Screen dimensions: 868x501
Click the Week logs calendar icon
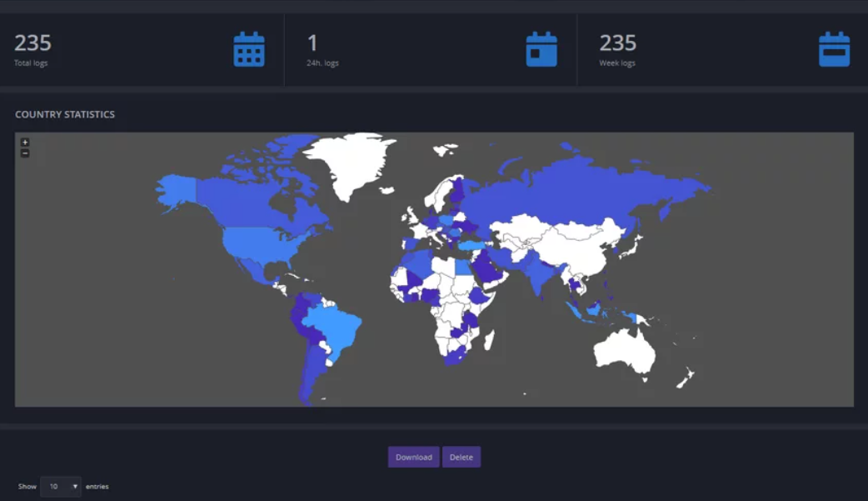pos(834,49)
